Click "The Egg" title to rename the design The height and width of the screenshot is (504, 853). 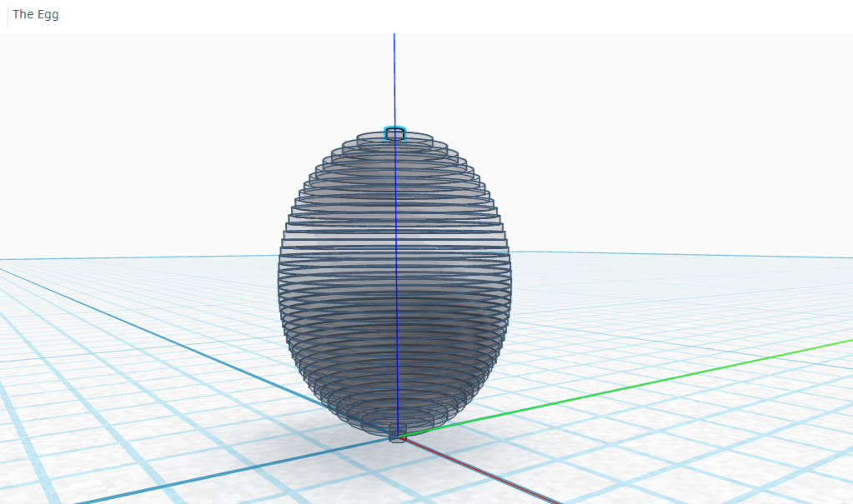pyautogui.click(x=33, y=14)
